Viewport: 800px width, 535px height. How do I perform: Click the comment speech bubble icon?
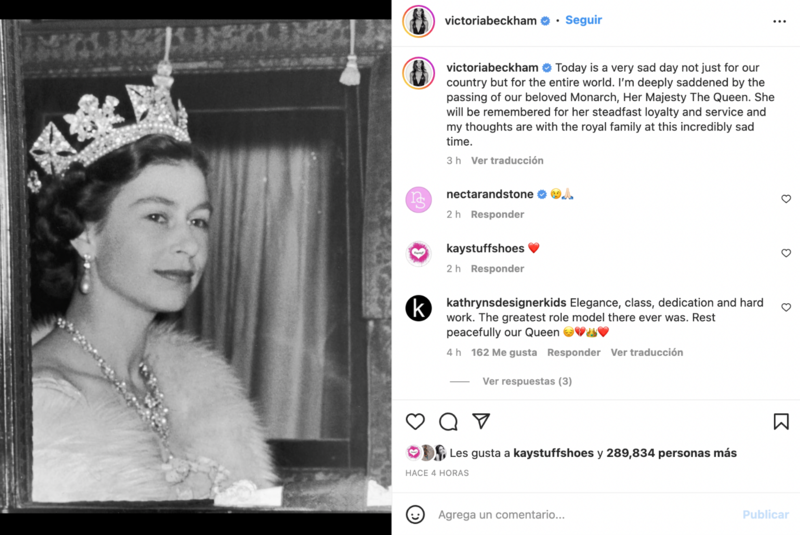(448, 421)
